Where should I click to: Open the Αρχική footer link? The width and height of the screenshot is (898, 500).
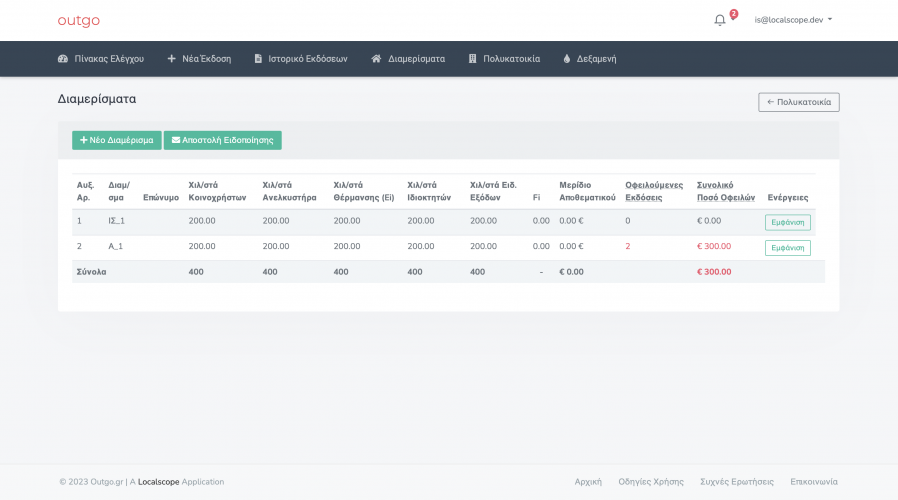[x=588, y=482]
